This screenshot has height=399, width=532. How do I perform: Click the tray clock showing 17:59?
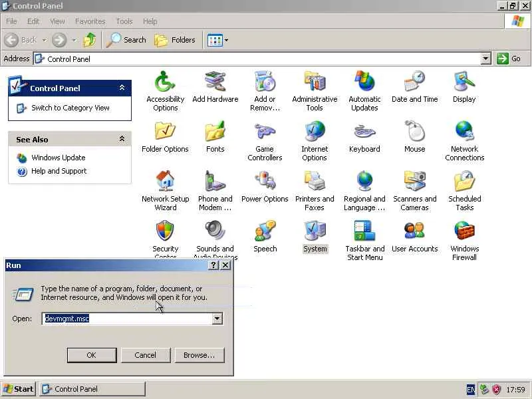[x=515, y=390]
